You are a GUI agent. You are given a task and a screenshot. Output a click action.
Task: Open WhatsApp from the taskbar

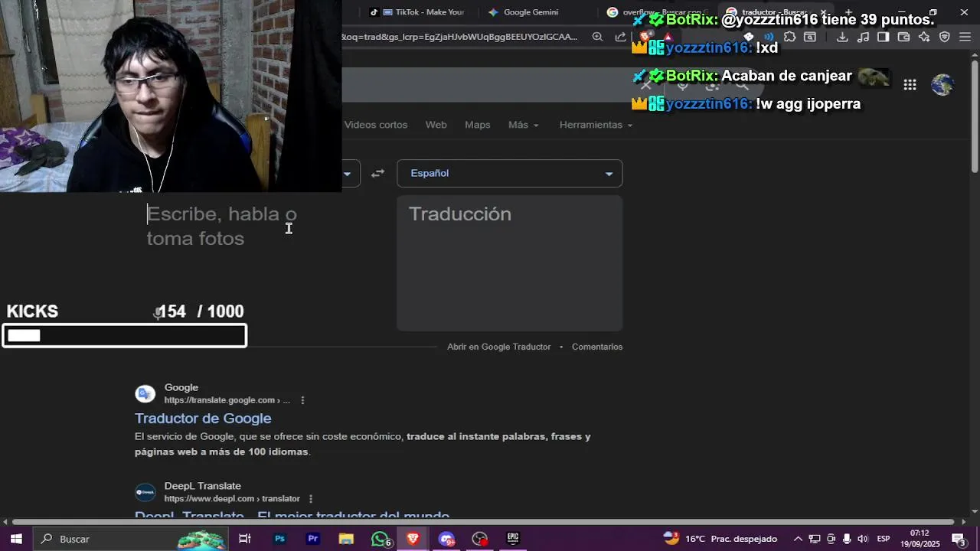(380, 539)
